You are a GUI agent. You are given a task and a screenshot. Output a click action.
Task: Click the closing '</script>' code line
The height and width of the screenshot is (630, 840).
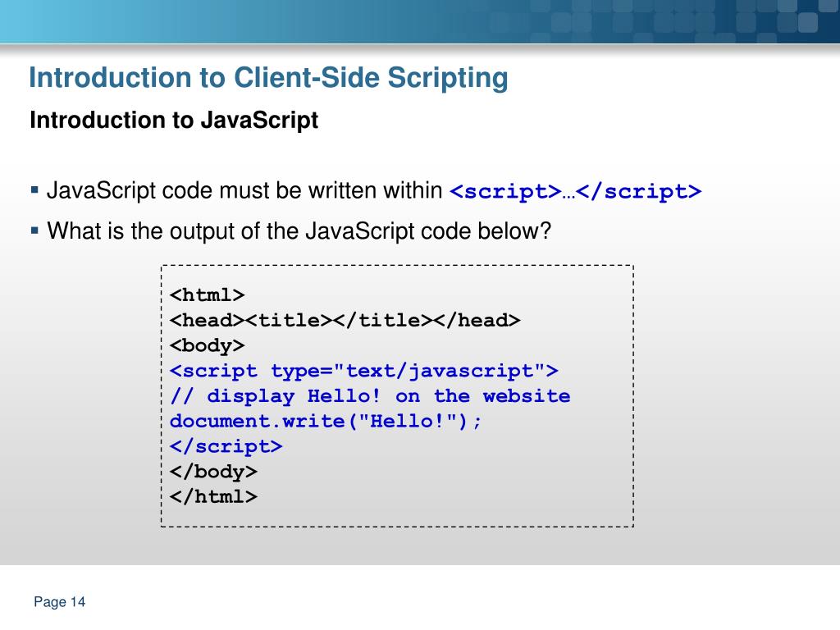point(226,446)
